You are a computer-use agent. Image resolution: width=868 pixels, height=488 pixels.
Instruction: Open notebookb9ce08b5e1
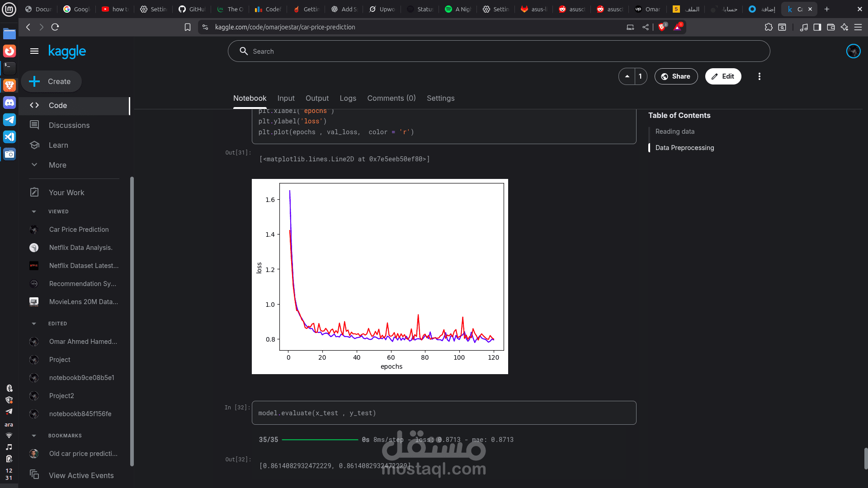(x=81, y=378)
